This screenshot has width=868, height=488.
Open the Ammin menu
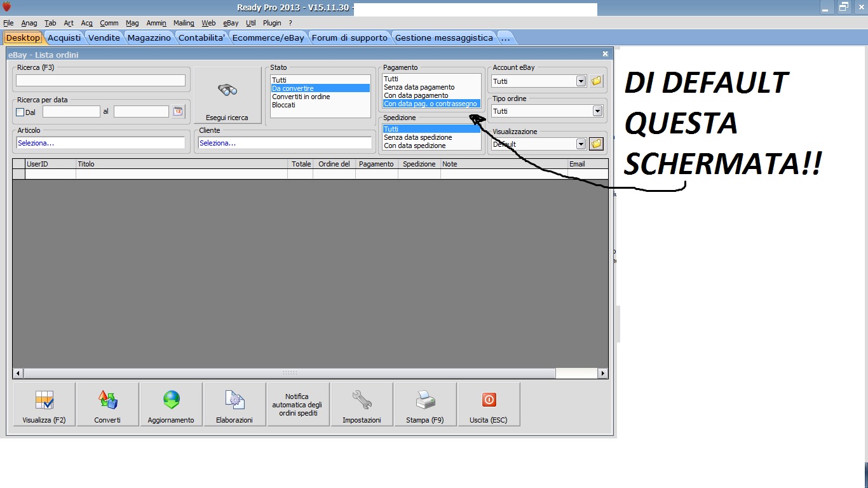(x=156, y=23)
